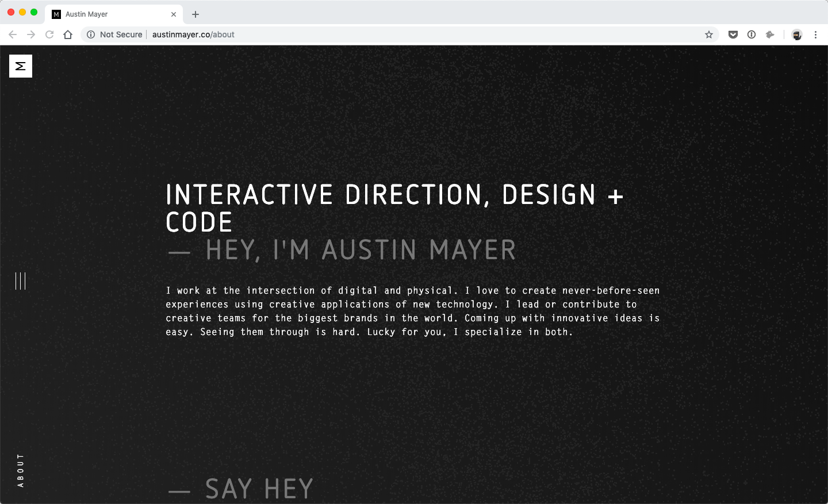Focus the austinmayer.co/about address bar

pyautogui.click(x=402, y=34)
